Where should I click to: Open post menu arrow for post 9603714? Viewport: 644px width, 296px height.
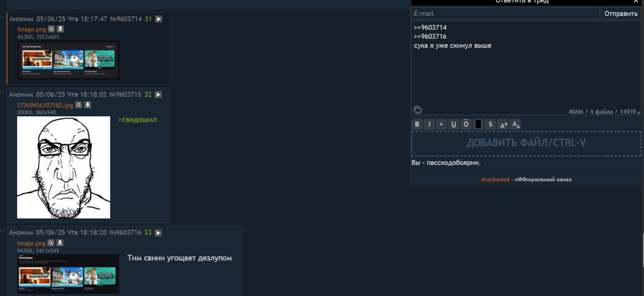[159, 19]
